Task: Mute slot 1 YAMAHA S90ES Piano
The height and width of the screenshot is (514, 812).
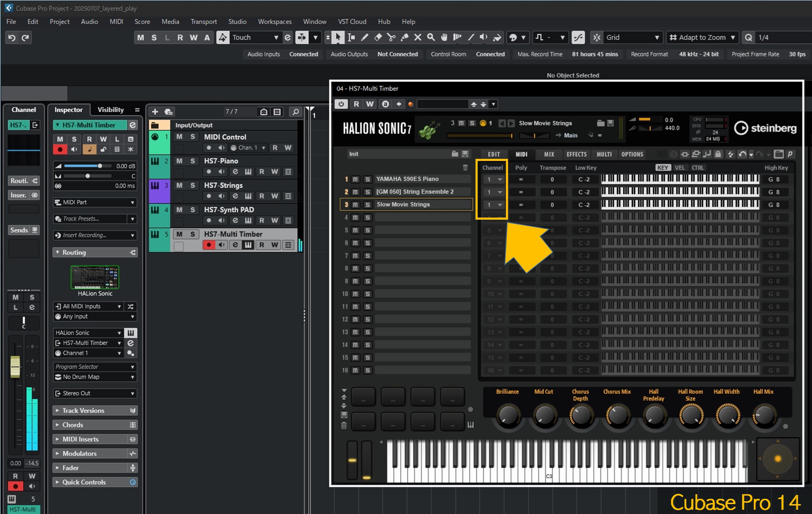Action: (x=355, y=179)
